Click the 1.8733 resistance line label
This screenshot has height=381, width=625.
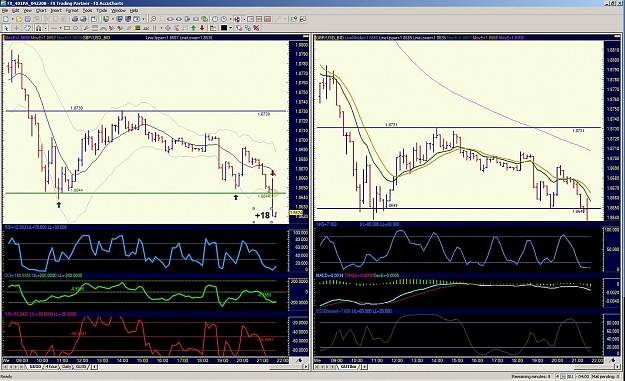76,108
